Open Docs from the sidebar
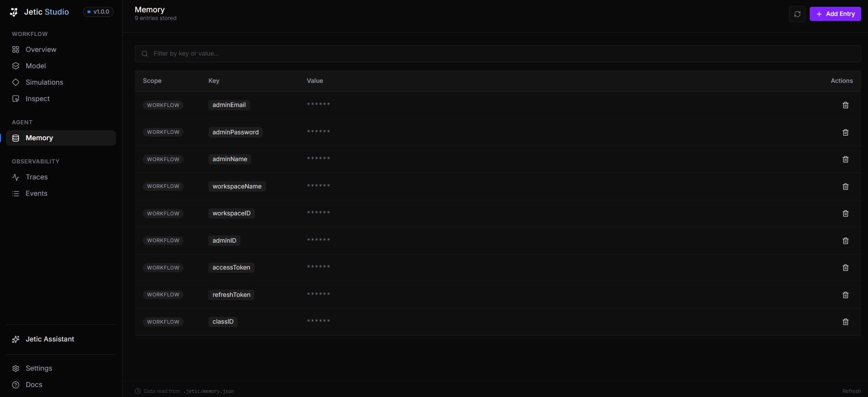The width and height of the screenshot is (868, 397). click(x=61, y=385)
